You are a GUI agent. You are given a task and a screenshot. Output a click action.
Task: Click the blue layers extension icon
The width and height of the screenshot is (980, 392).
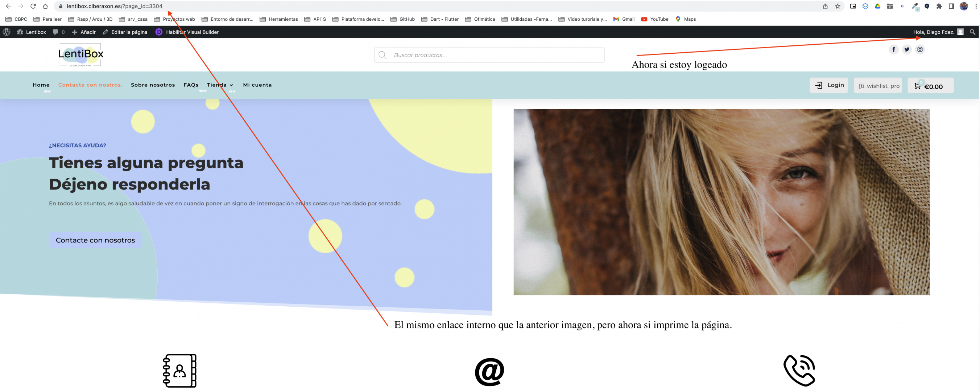[x=865, y=6]
